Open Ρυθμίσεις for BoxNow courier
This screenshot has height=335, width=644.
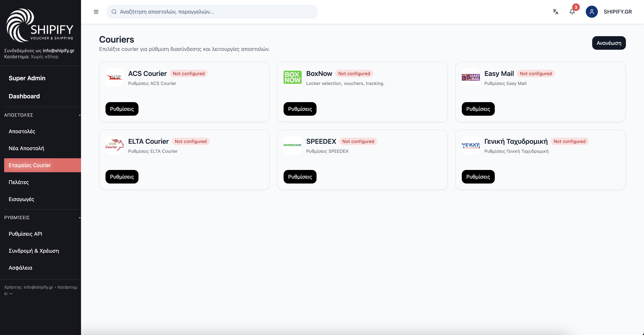300,109
